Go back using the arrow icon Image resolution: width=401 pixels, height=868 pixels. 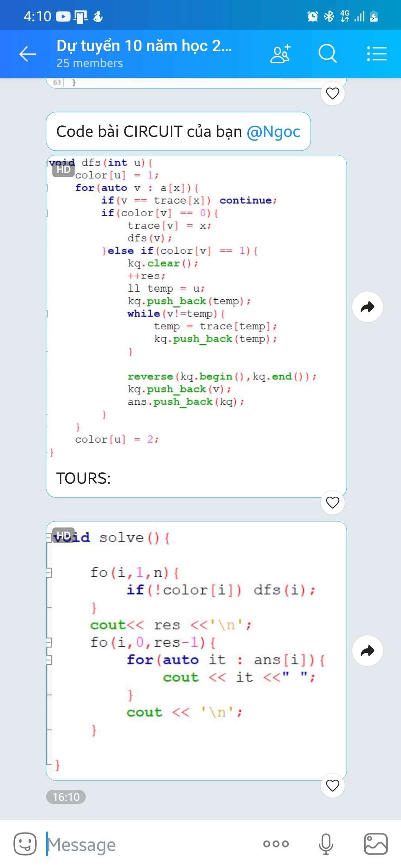click(x=28, y=54)
